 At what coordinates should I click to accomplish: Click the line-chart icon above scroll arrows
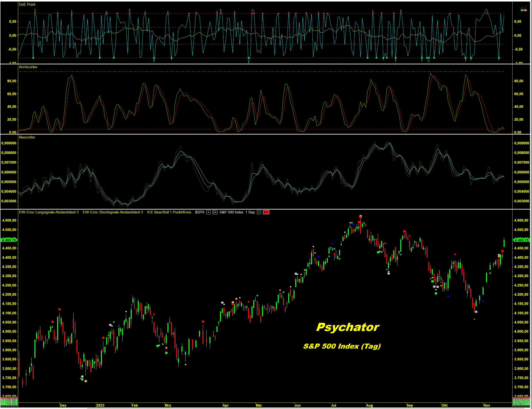pos(524,7)
